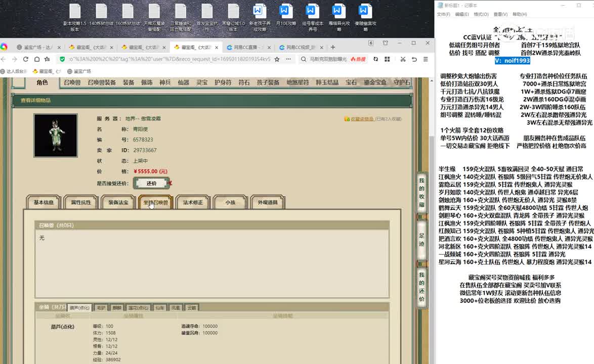
Task: Go to browser home page
Action: pos(37,59)
